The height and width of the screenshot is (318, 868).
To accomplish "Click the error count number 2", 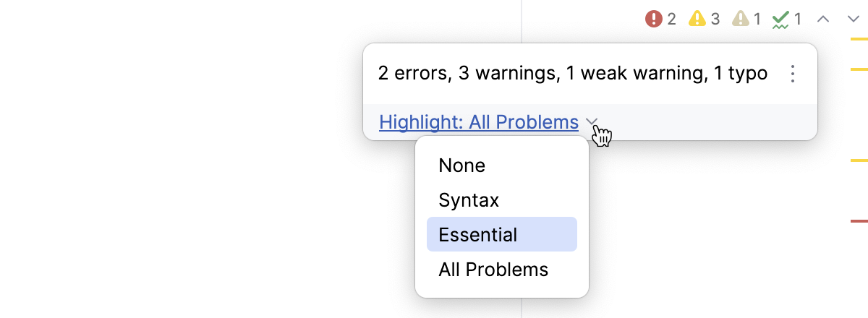I will tap(672, 19).
